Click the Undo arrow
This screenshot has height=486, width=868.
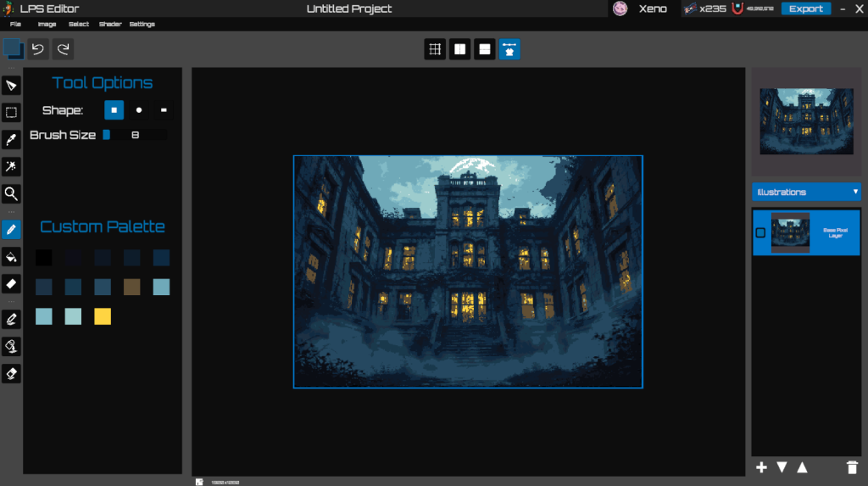38,49
